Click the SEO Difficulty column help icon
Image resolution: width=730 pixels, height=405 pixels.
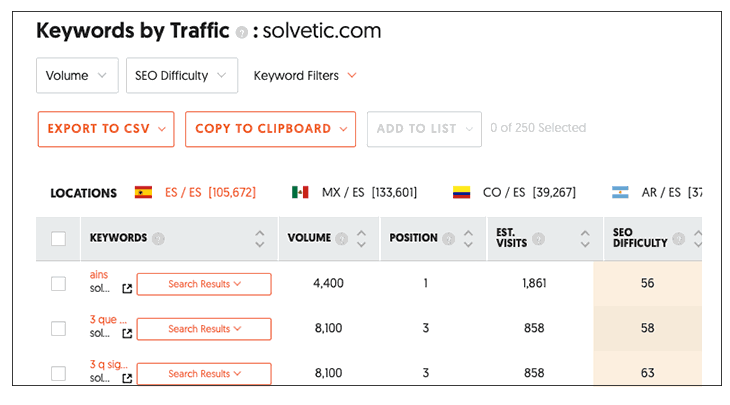click(679, 239)
